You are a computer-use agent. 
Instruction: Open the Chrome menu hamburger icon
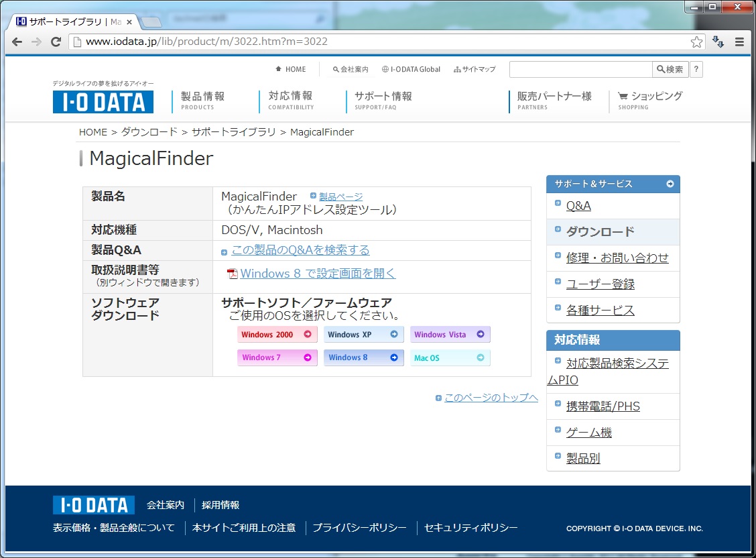click(x=740, y=42)
